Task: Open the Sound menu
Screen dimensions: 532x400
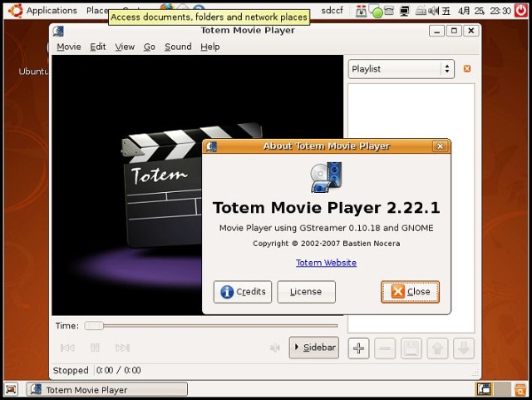Action: coord(178,47)
